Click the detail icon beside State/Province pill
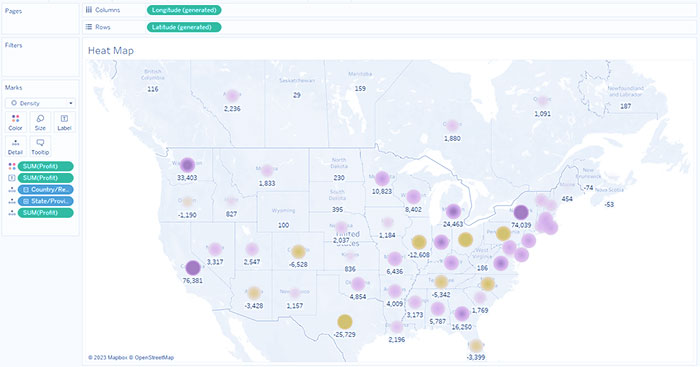 pos(12,201)
